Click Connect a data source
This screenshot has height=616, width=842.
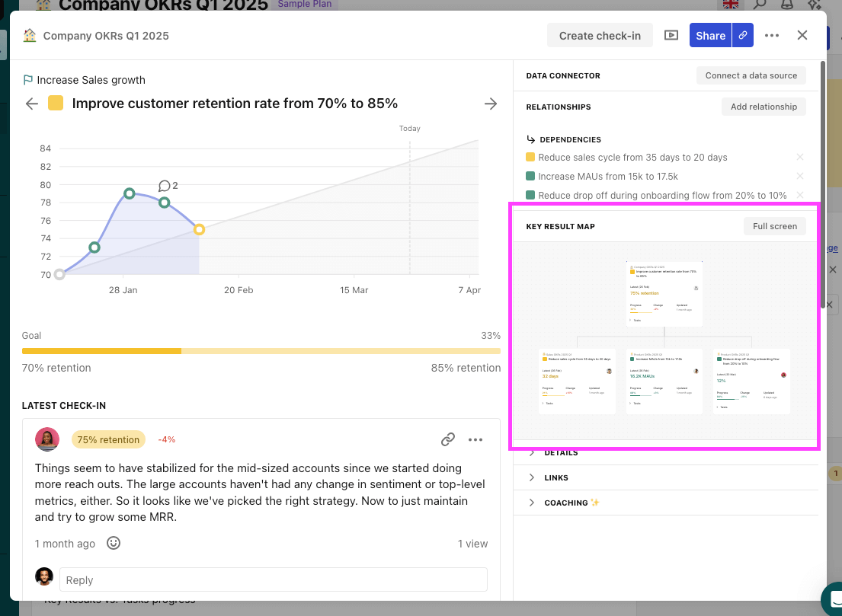click(x=751, y=75)
